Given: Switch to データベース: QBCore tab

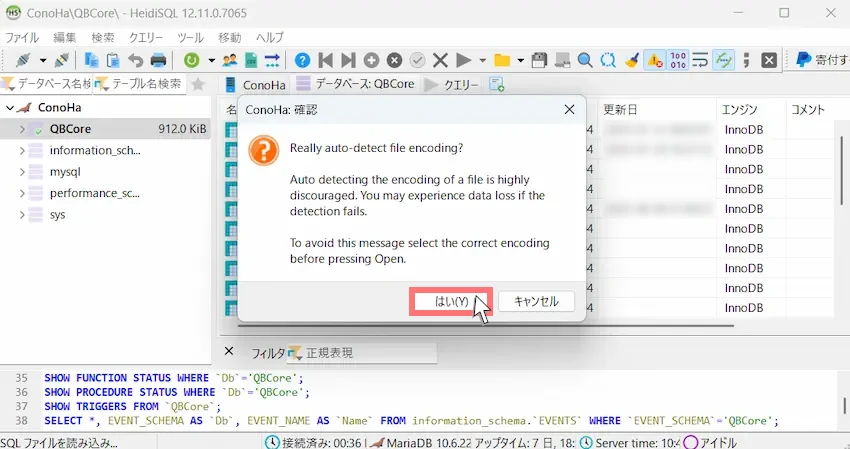Looking at the screenshot, I should (356, 84).
